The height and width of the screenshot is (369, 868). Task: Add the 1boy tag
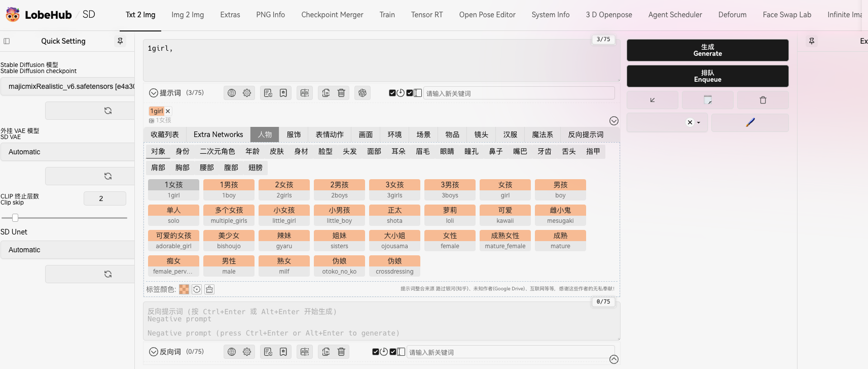pyautogui.click(x=229, y=190)
